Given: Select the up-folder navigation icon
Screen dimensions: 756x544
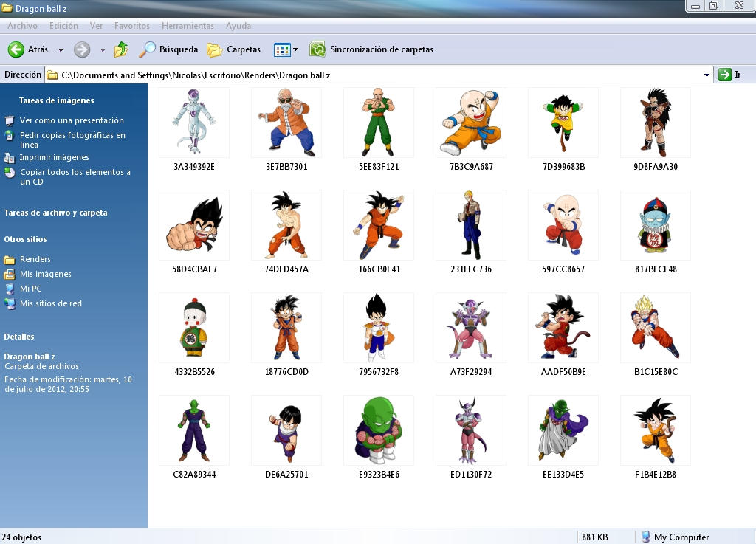Looking at the screenshot, I should [x=120, y=49].
